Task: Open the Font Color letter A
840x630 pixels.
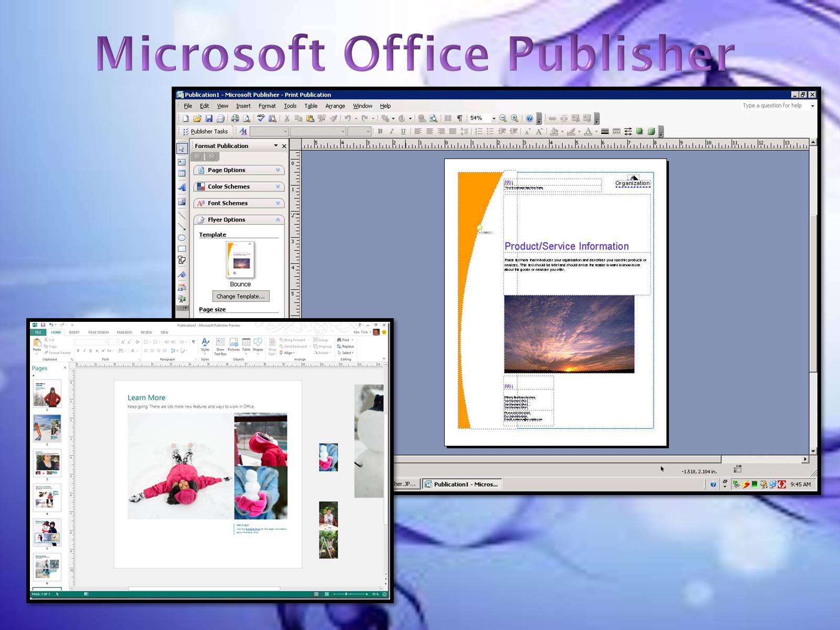Action: 589,131
